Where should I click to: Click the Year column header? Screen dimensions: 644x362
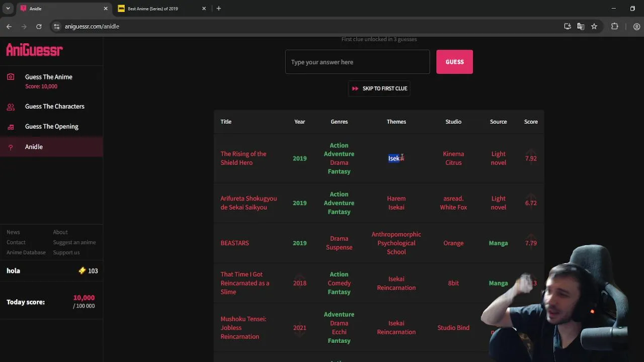[299, 122]
